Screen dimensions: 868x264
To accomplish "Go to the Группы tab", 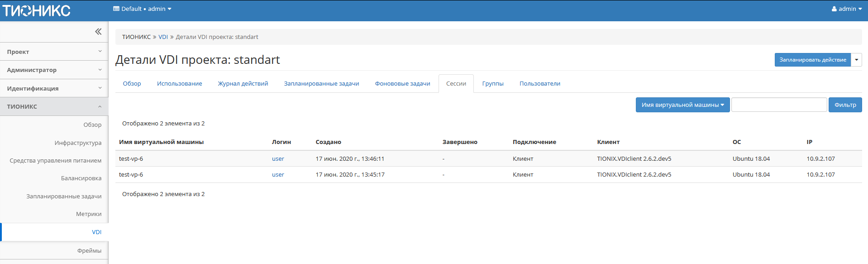I will click(x=492, y=84).
